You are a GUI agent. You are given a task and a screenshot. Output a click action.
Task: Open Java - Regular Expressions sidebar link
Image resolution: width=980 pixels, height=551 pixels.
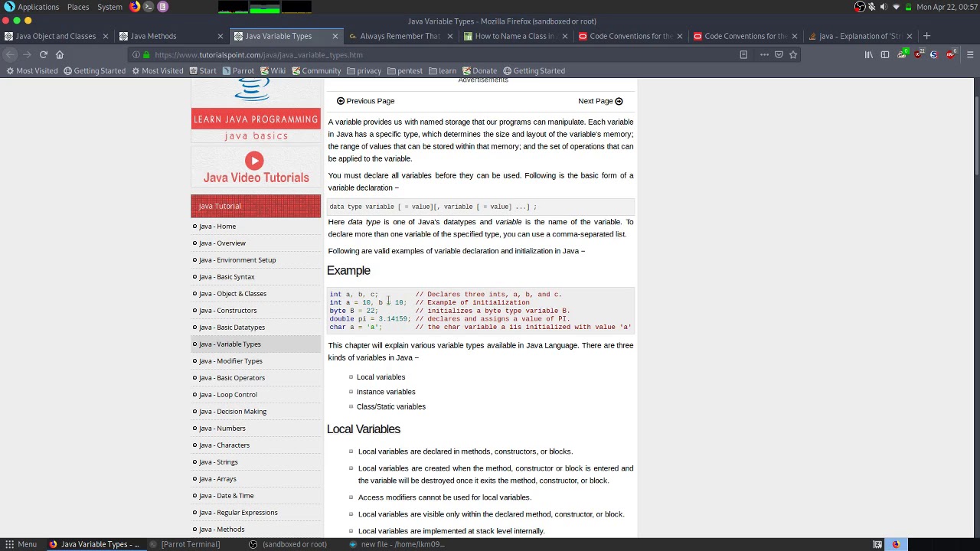click(238, 513)
